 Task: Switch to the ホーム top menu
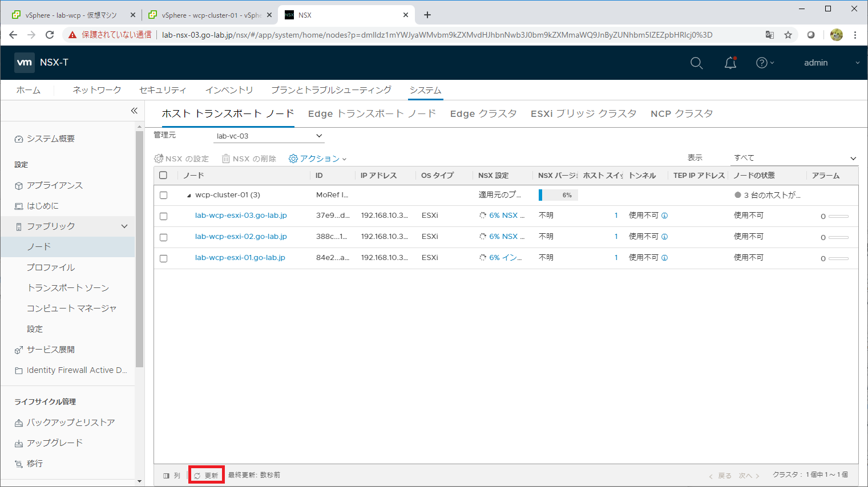[x=29, y=90]
